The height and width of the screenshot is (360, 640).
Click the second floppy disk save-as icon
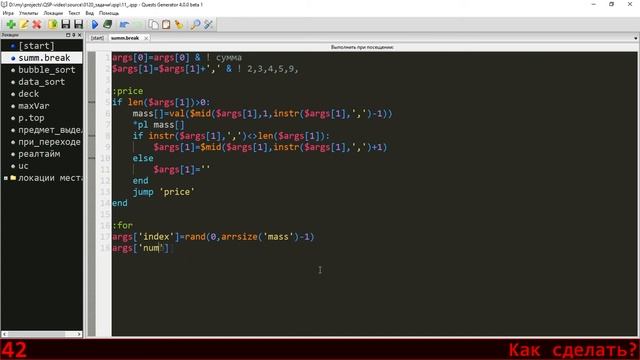pyautogui.click(x=78, y=24)
